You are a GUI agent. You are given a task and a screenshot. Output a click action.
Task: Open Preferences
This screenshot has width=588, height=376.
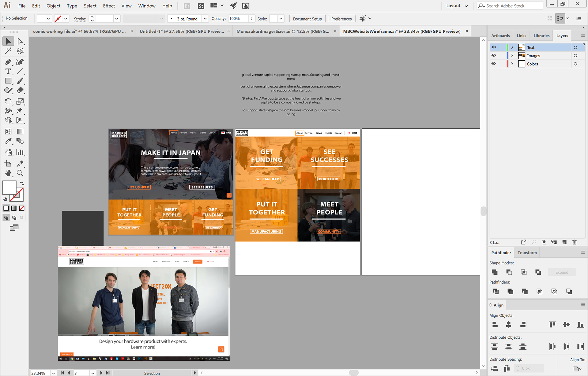[x=341, y=19]
